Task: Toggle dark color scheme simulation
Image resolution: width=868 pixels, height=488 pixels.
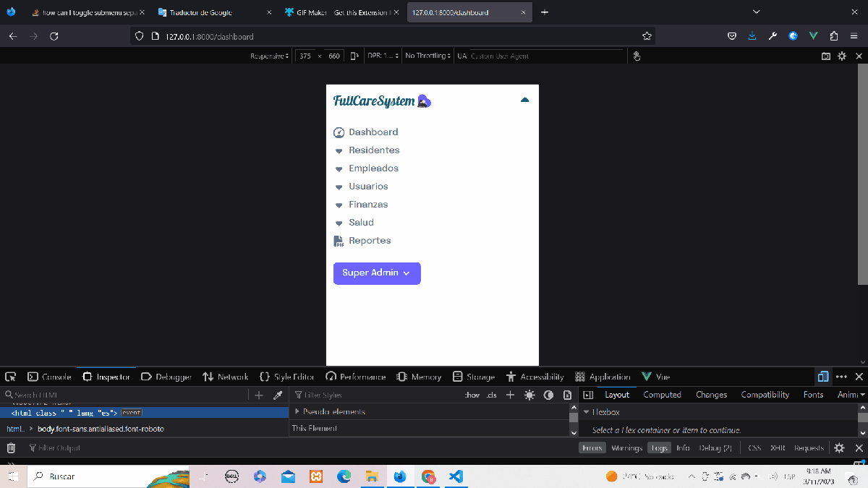Action: point(548,395)
